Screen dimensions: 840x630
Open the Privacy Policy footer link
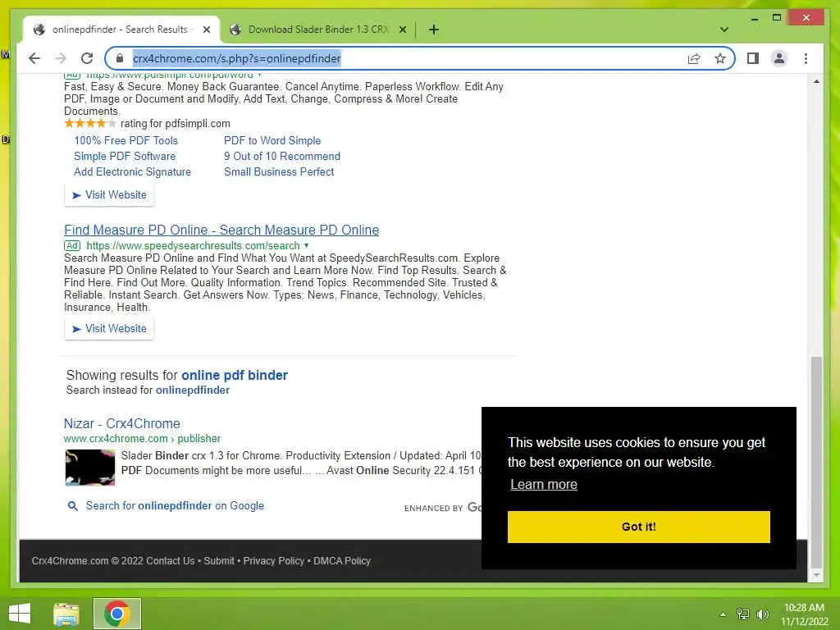(x=274, y=561)
